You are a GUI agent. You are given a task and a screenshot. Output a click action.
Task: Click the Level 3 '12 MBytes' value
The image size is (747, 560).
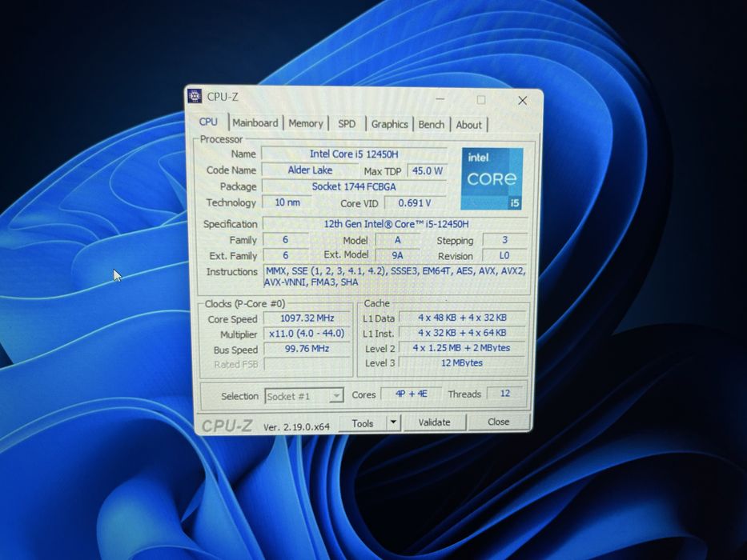(462, 363)
